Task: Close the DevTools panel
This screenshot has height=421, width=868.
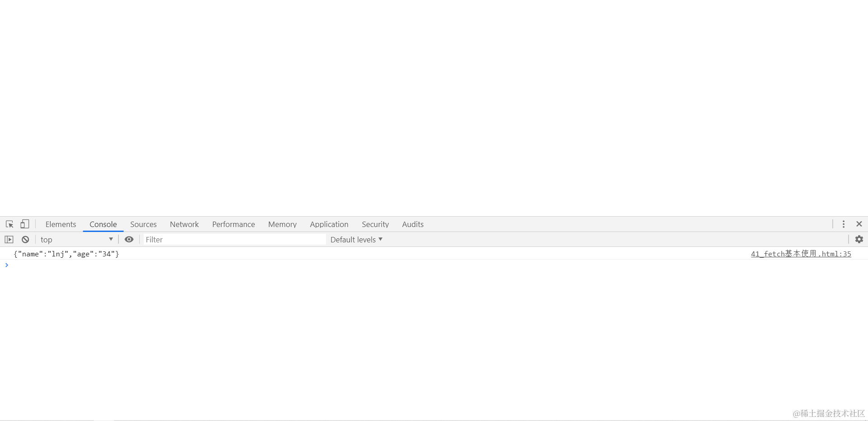Action: (859, 224)
